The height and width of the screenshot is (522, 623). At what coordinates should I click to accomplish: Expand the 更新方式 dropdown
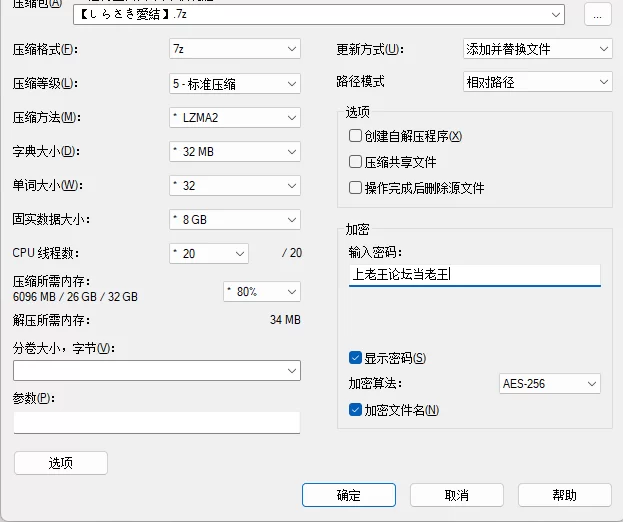(x=537, y=48)
